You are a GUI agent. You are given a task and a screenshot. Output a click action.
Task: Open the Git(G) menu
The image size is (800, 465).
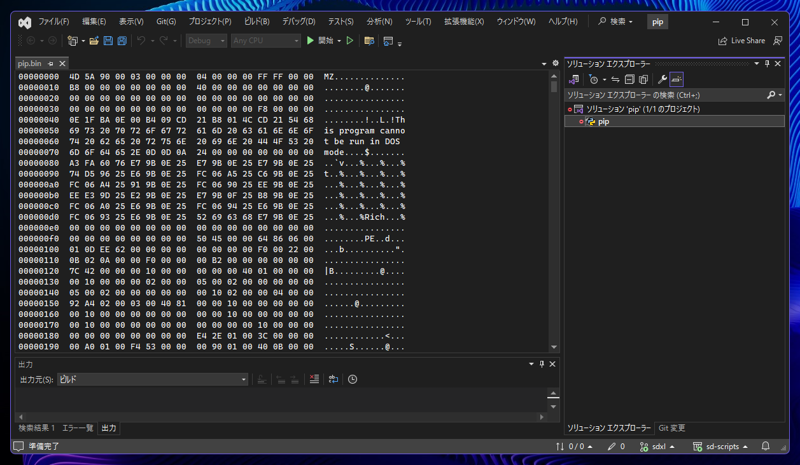coord(166,21)
